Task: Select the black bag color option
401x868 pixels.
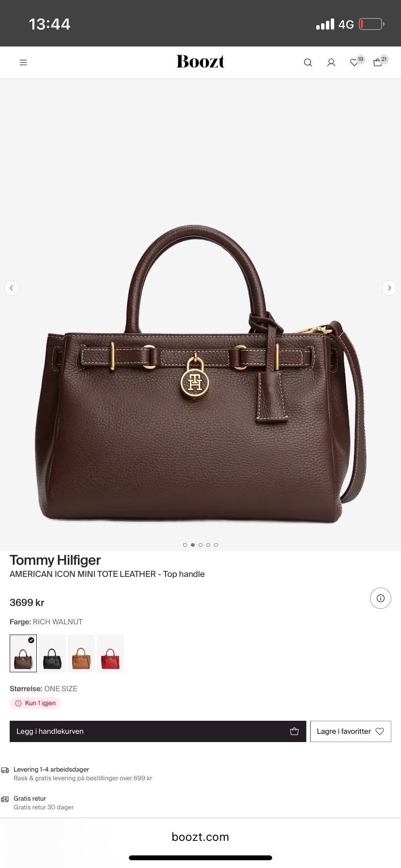Action: click(52, 653)
